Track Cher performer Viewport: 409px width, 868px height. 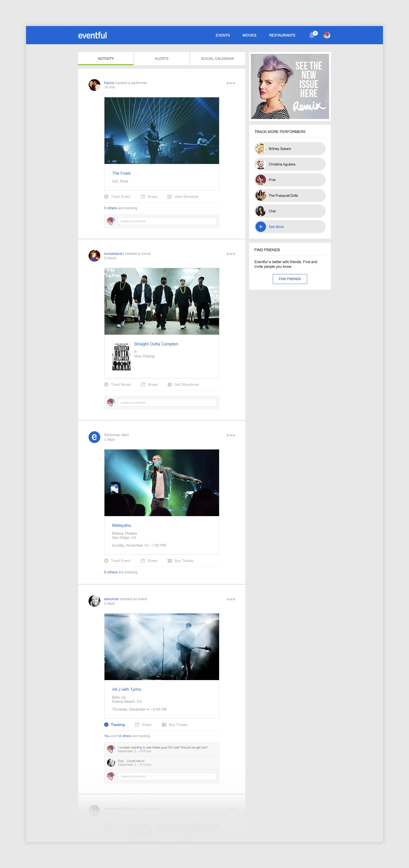(290, 211)
